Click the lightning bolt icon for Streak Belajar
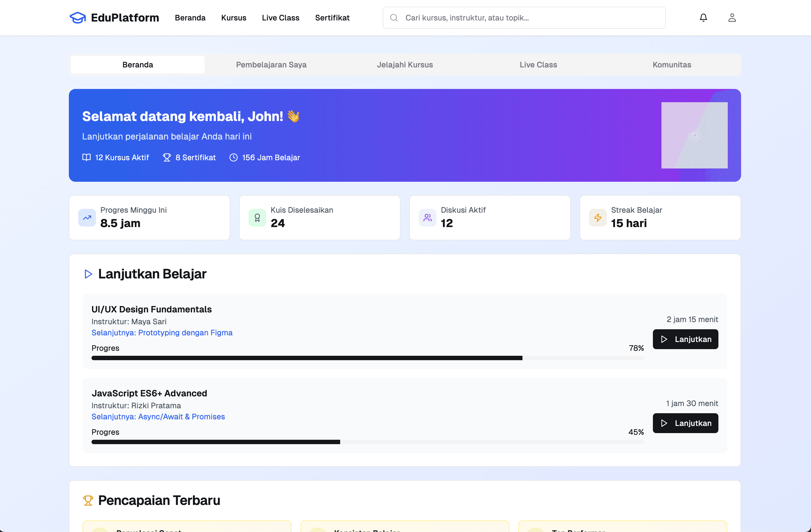Image resolution: width=811 pixels, height=532 pixels. (x=598, y=218)
